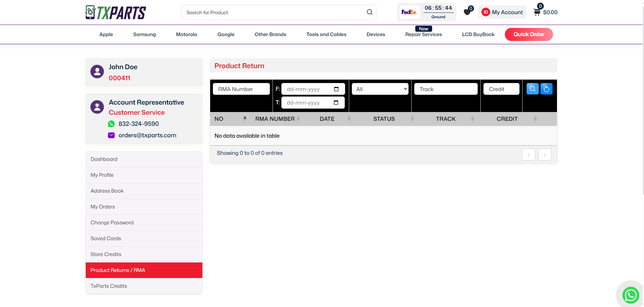Click the email envelope icon
Image resolution: width=644 pixels, height=307 pixels.
[x=111, y=135]
